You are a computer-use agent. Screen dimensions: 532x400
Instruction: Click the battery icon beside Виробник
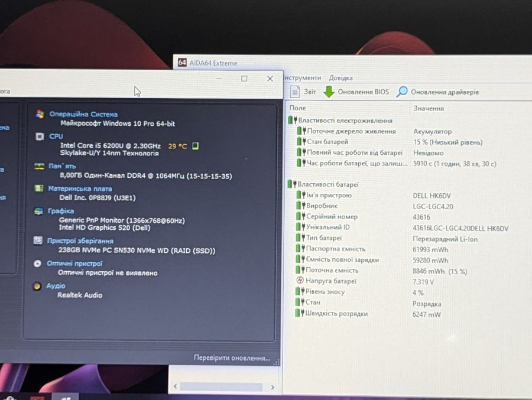pyautogui.click(x=301, y=206)
